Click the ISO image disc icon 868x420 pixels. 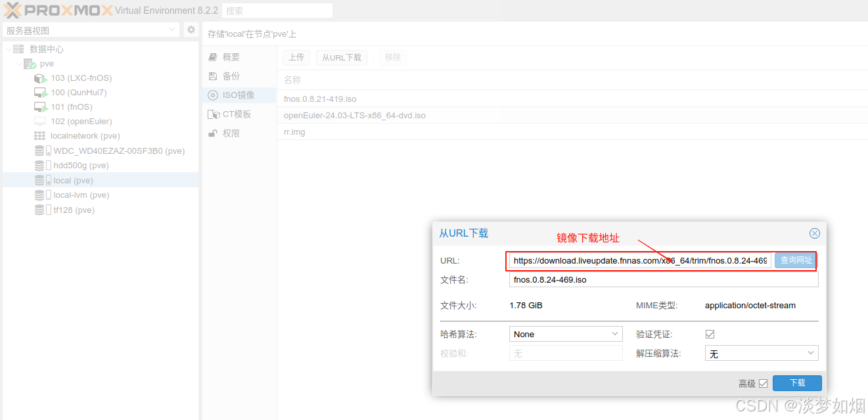pyautogui.click(x=212, y=95)
